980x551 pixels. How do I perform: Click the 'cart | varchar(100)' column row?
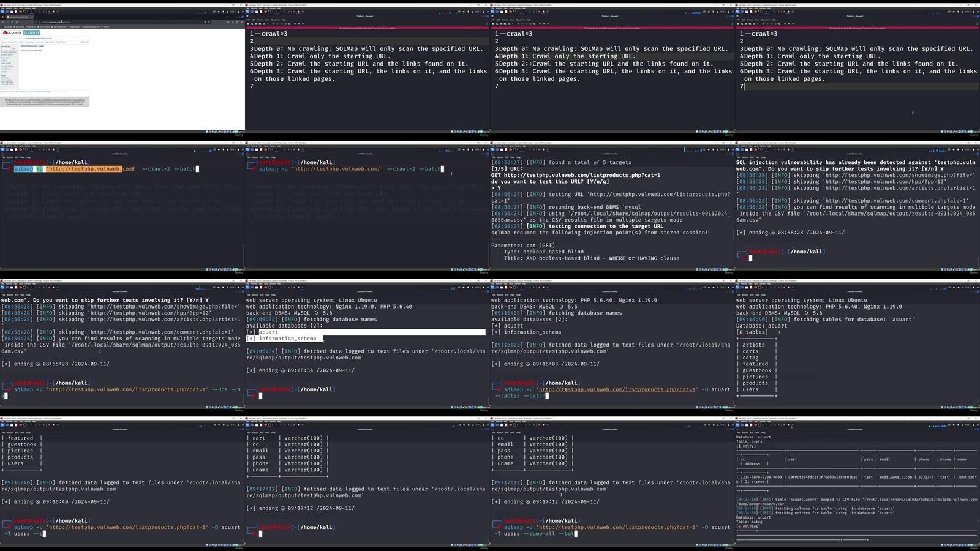pos(288,438)
